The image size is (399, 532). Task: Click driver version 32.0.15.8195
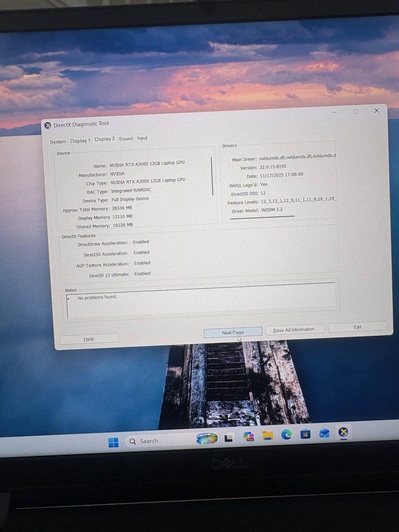point(273,167)
